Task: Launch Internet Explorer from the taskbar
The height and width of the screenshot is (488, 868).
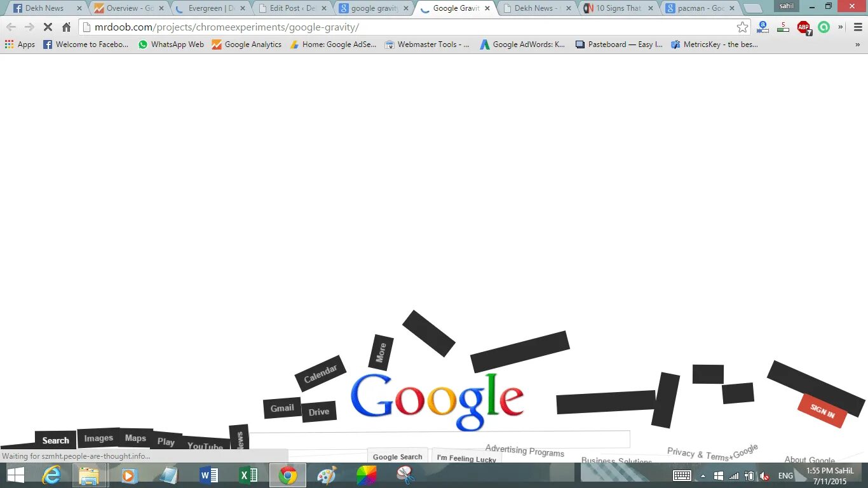Action: point(51,475)
